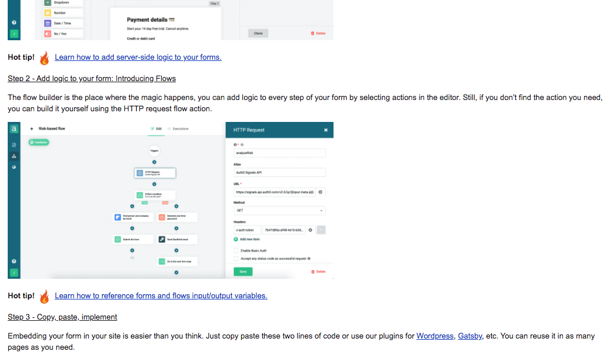Switch to the Edit tab

156,129
